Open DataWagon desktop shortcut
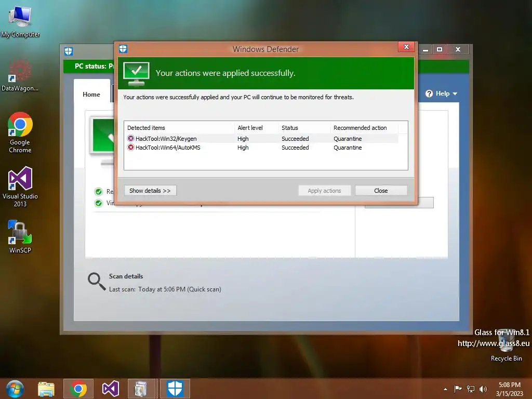 tap(20, 76)
